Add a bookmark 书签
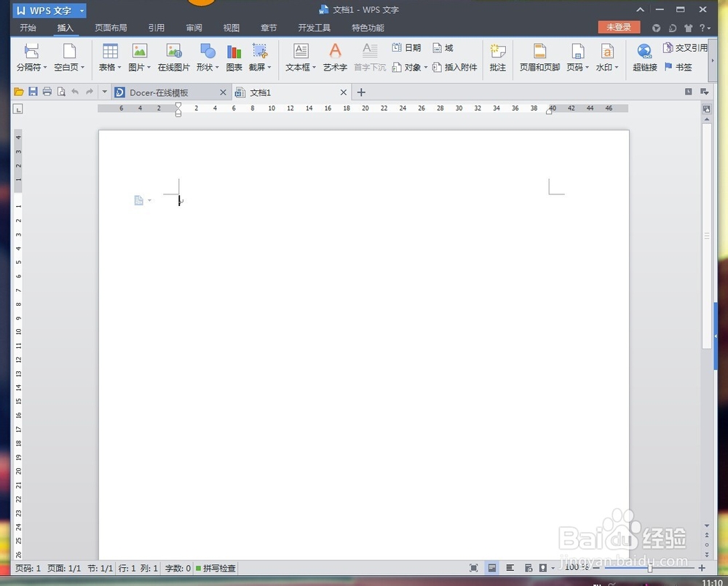Viewport: 728px width, 586px height. coord(678,67)
